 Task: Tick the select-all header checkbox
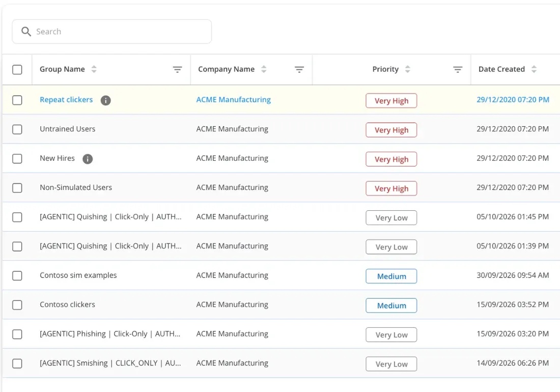point(17,69)
